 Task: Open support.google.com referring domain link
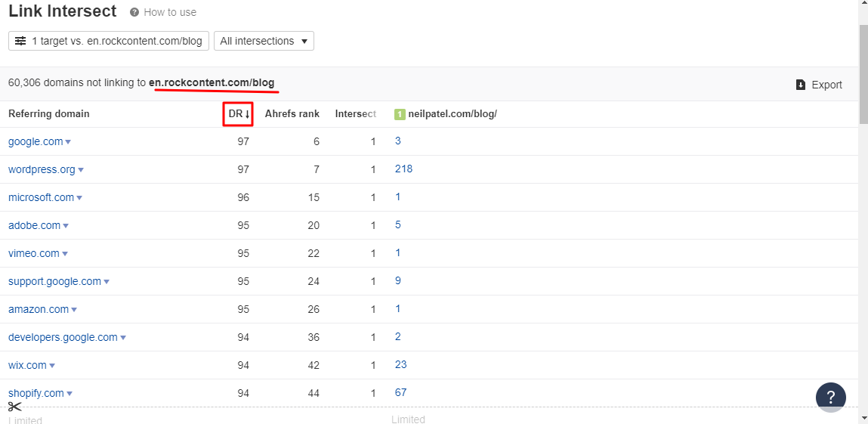point(55,282)
